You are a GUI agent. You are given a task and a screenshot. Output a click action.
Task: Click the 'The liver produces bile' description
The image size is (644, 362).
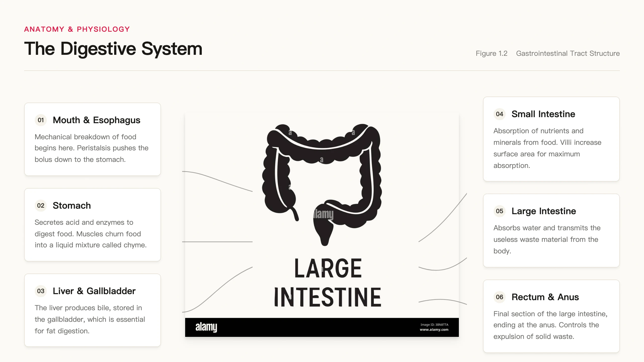pos(90,319)
